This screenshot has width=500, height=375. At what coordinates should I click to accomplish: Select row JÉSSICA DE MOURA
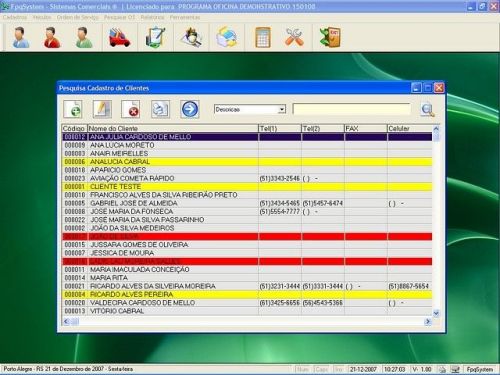(247, 253)
